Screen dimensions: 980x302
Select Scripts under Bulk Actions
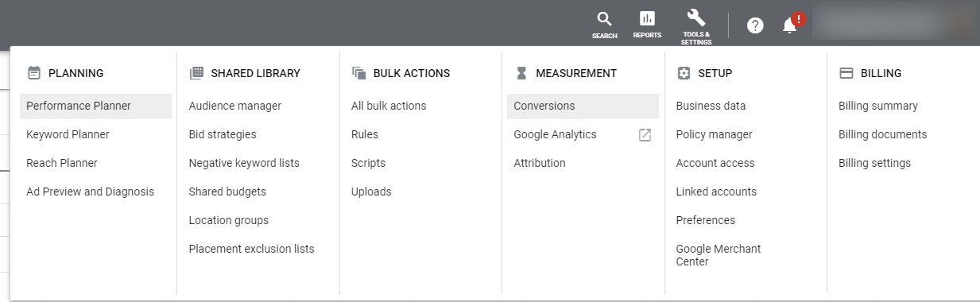pyautogui.click(x=368, y=163)
